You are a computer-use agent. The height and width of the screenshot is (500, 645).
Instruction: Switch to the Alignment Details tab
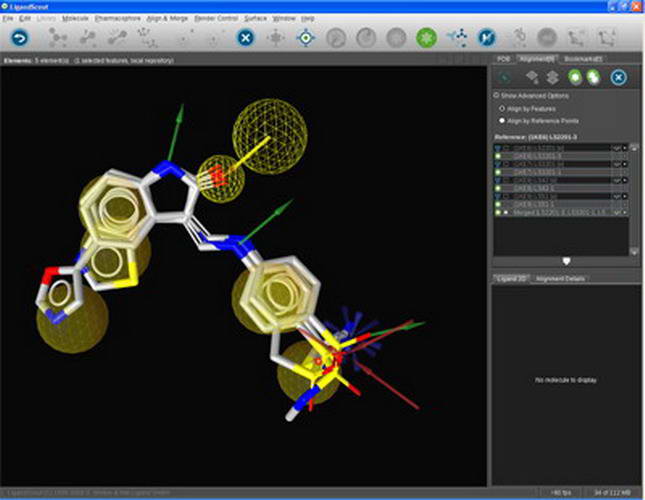560,278
